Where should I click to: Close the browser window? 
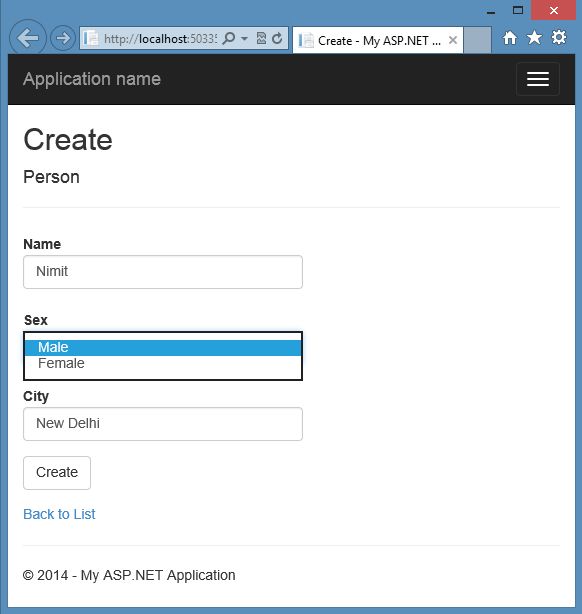pyautogui.click(x=553, y=10)
